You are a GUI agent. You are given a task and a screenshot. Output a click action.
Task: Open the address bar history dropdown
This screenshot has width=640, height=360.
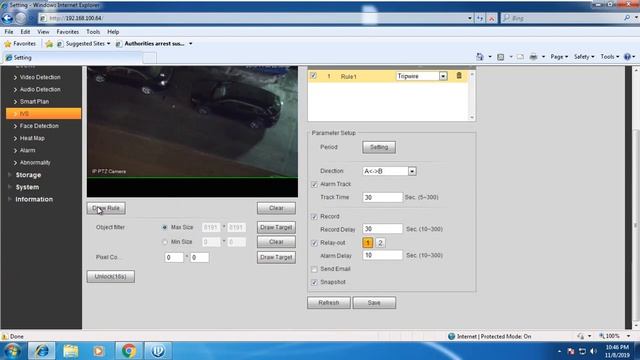(x=469, y=18)
